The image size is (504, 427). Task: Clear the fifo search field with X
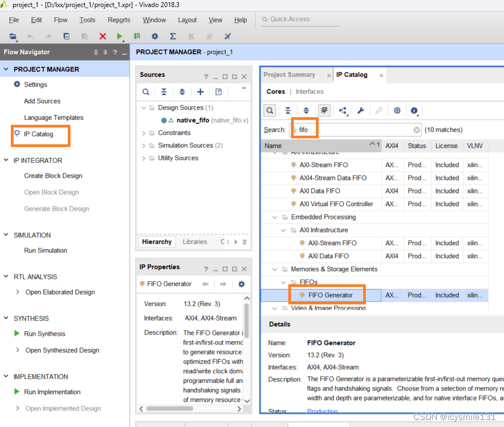(x=417, y=130)
